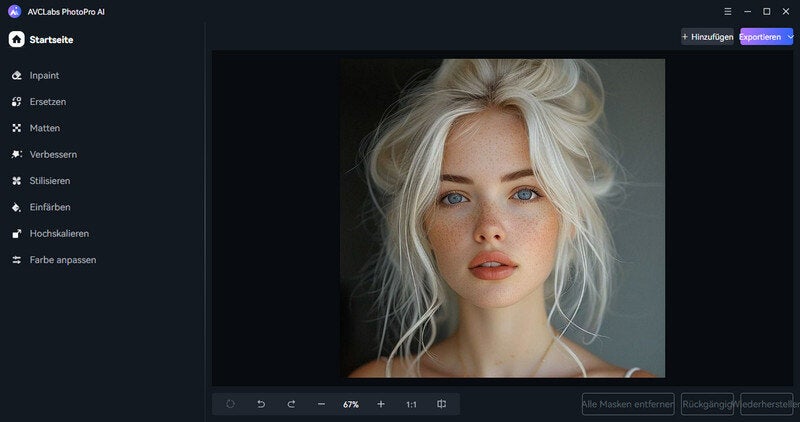Click the AVCLabs PhotoPro AI logo icon
800x422 pixels.
(x=15, y=11)
